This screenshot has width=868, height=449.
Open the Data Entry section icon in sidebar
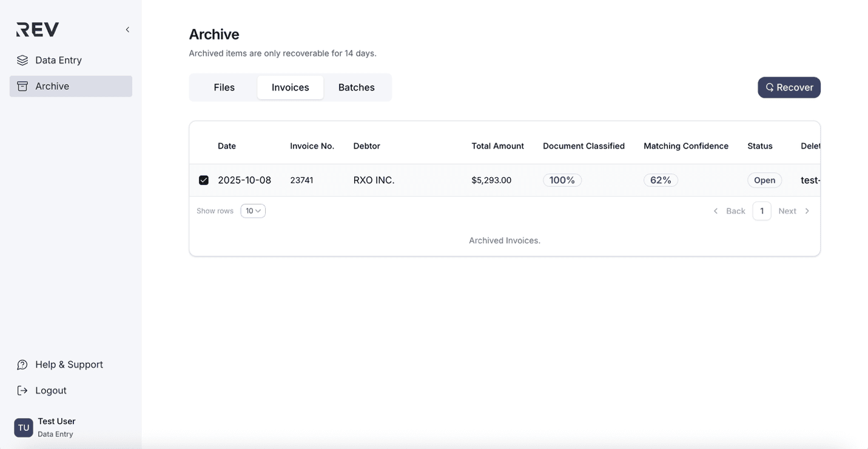(x=22, y=59)
